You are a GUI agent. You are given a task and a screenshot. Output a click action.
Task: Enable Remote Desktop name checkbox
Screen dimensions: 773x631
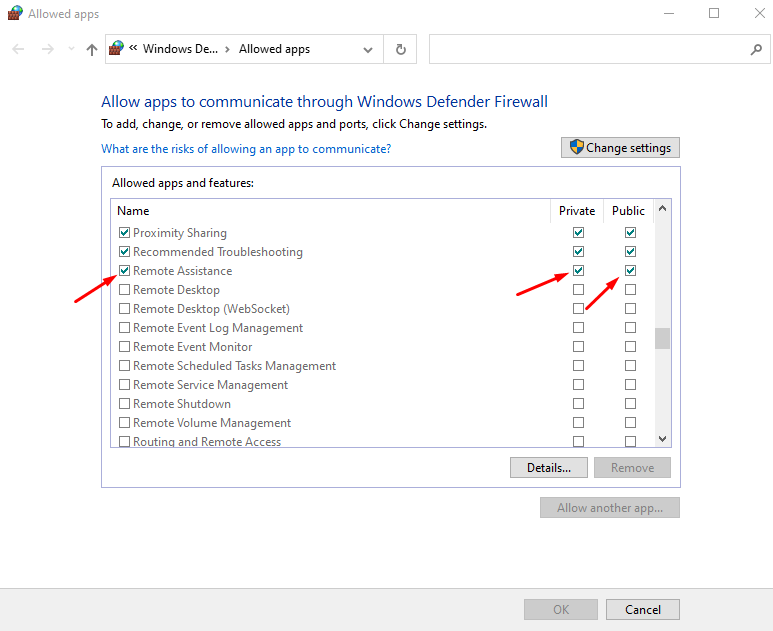point(124,289)
